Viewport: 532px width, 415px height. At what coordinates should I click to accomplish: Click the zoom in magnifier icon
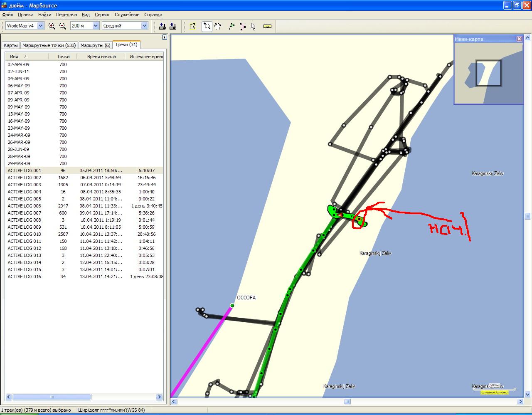pos(52,26)
